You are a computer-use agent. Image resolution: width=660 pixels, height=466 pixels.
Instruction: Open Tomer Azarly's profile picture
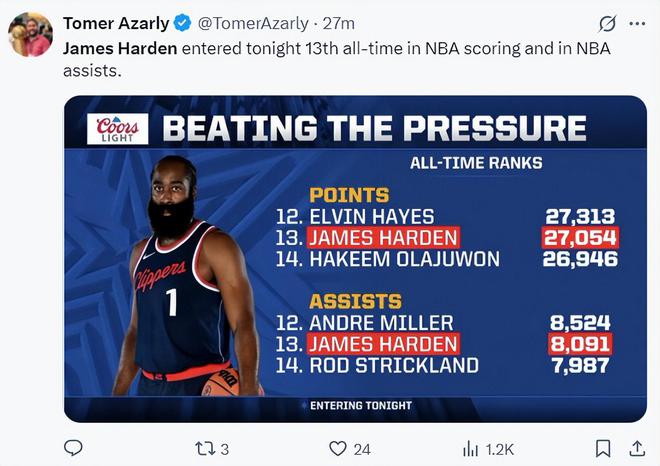[x=30, y=35]
